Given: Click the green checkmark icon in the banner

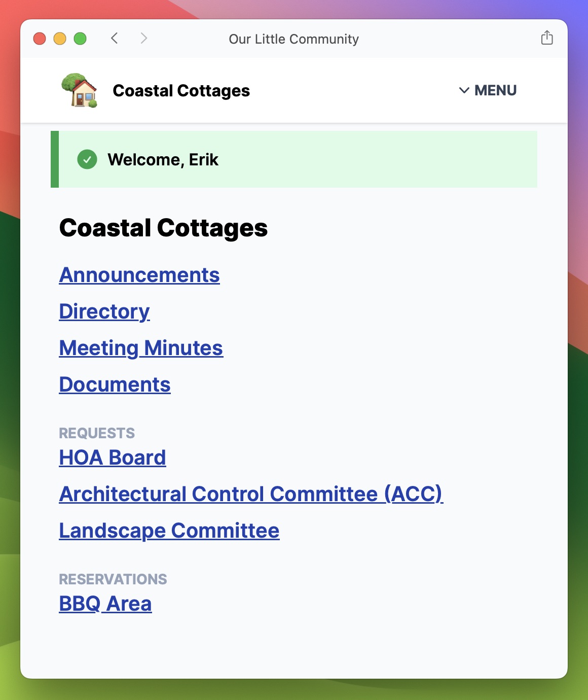Looking at the screenshot, I should (87, 159).
